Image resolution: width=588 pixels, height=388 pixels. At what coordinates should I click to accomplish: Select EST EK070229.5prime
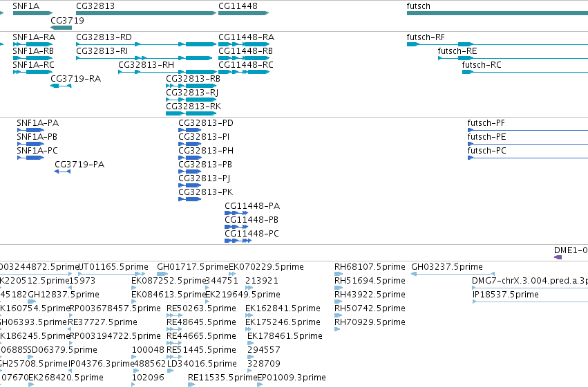[x=232, y=274]
